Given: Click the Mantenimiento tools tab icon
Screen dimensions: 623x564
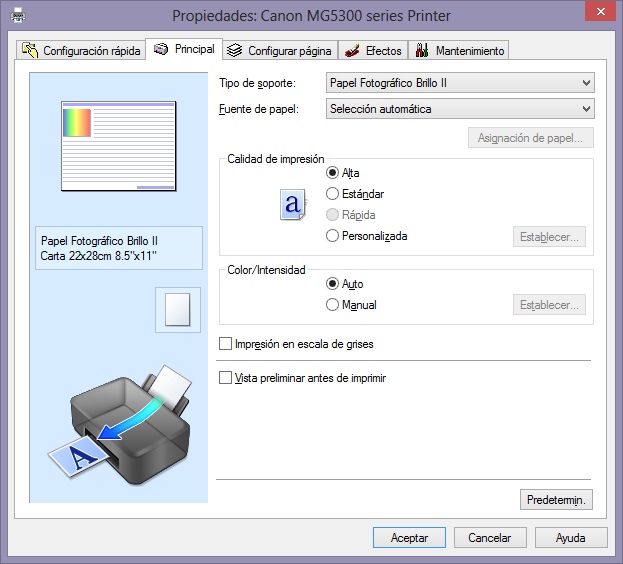Looking at the screenshot, I should pyautogui.click(x=422, y=50).
